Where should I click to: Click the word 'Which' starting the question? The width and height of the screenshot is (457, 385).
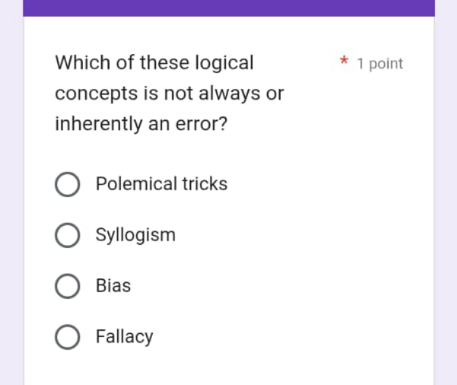pos(83,63)
